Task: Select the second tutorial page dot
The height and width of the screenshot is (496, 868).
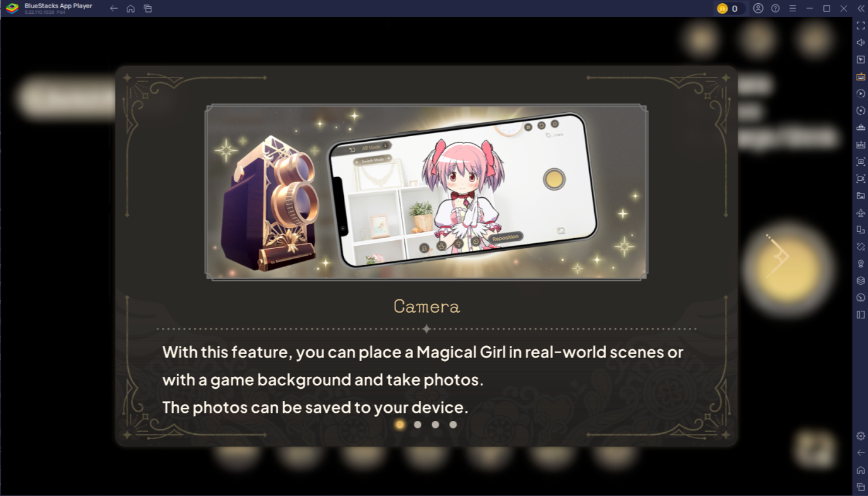Action: coord(418,425)
